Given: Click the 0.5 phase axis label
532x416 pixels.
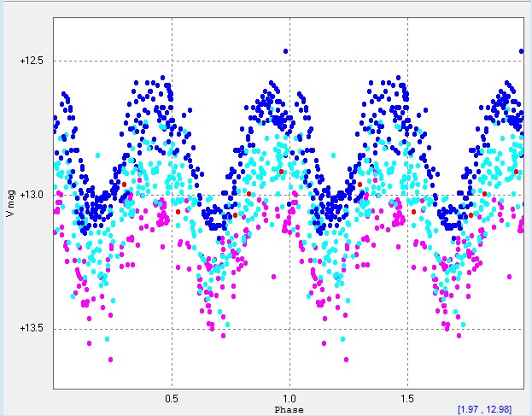Looking at the screenshot, I should [172, 398].
